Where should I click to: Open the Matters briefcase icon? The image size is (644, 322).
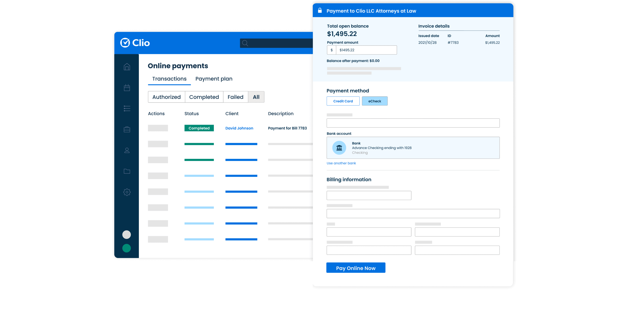[x=127, y=129]
